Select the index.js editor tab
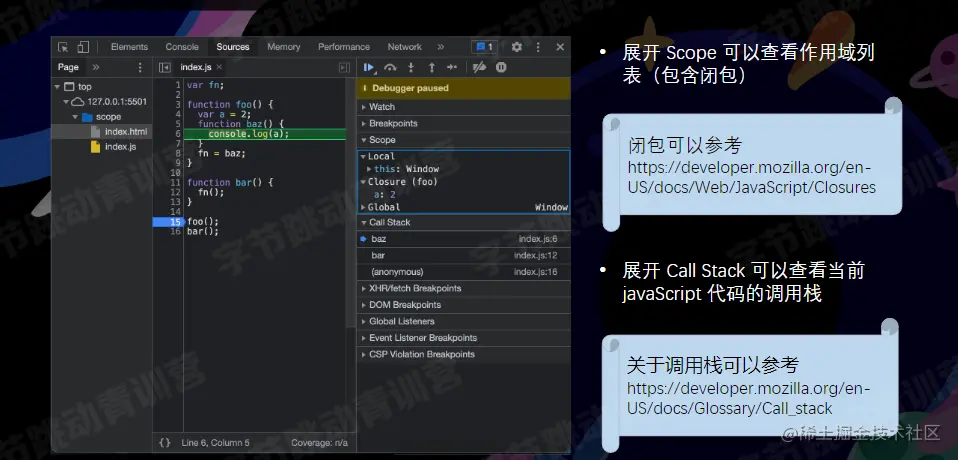This screenshot has height=460, width=958. point(196,67)
